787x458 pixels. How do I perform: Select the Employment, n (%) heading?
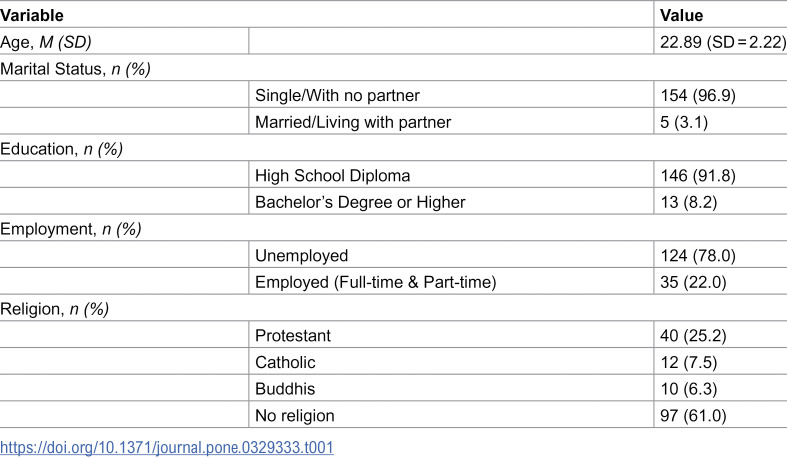pos(71,229)
